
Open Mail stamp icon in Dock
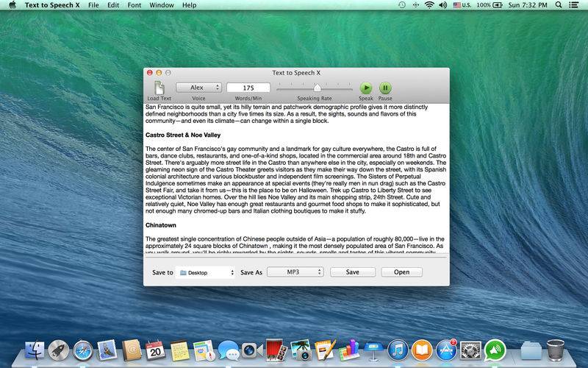point(107,350)
